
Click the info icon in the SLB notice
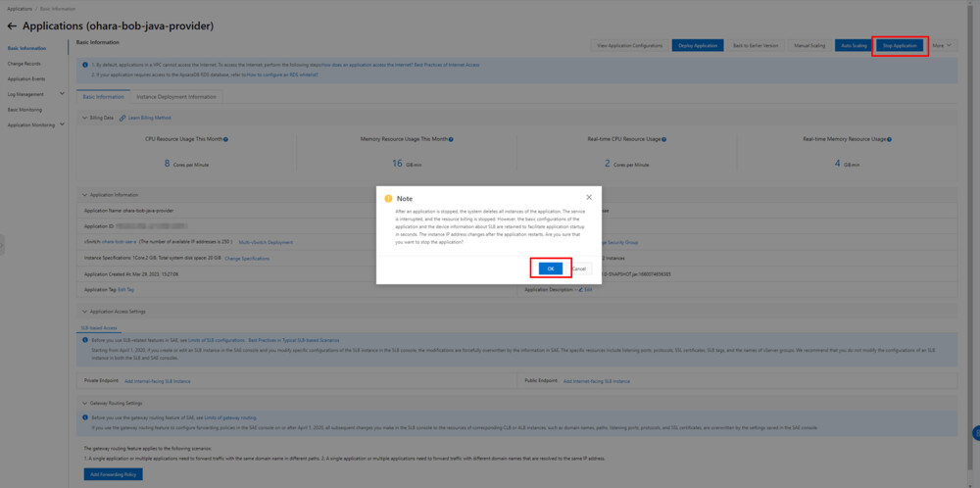[x=85, y=340]
